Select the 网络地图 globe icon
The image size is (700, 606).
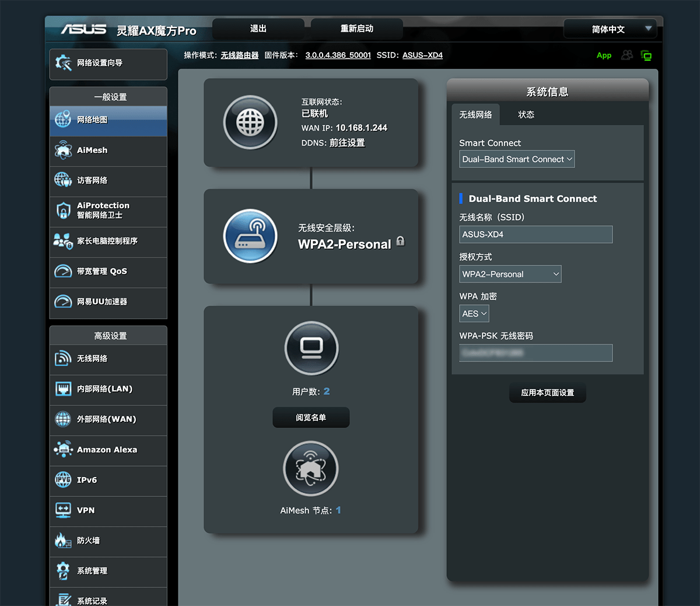pos(63,120)
